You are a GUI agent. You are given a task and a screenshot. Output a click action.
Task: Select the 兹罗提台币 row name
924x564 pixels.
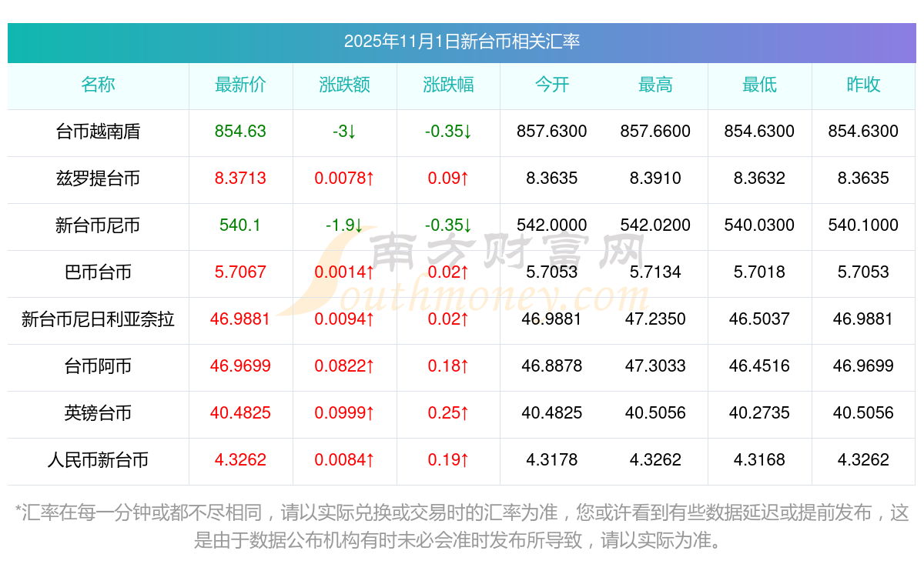click(x=98, y=179)
